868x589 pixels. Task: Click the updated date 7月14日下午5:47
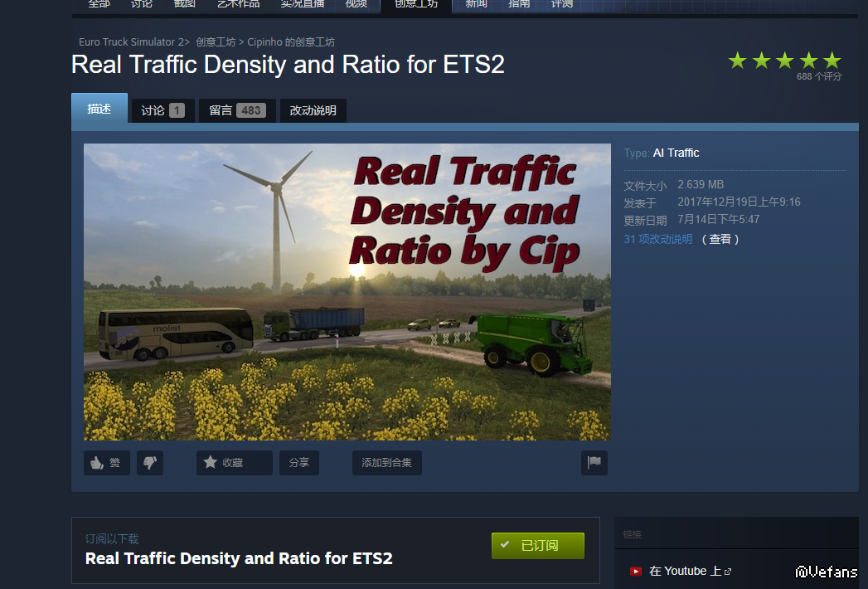tap(719, 219)
